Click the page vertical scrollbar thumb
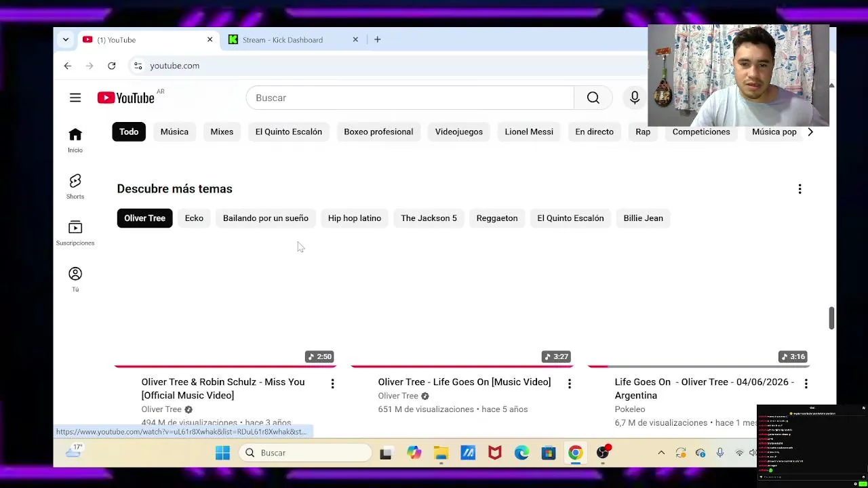This screenshot has width=868, height=488. tap(831, 318)
